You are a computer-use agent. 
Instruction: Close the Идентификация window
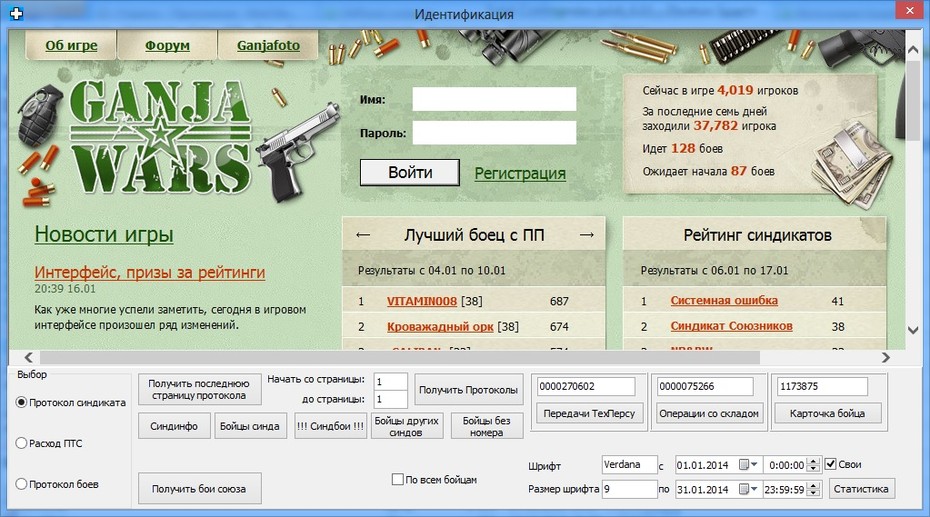coord(909,11)
